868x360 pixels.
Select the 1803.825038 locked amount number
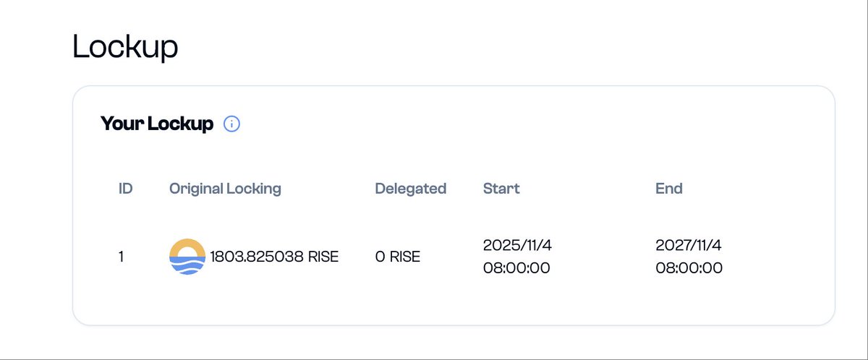[x=256, y=257]
